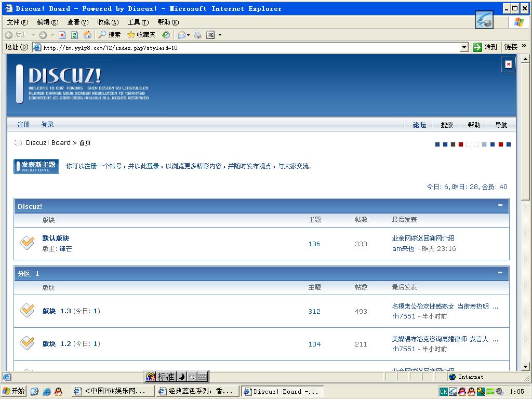Screen dimensions: 532x399
Task: Collapse the Discuz! category section
Action: tap(500, 205)
